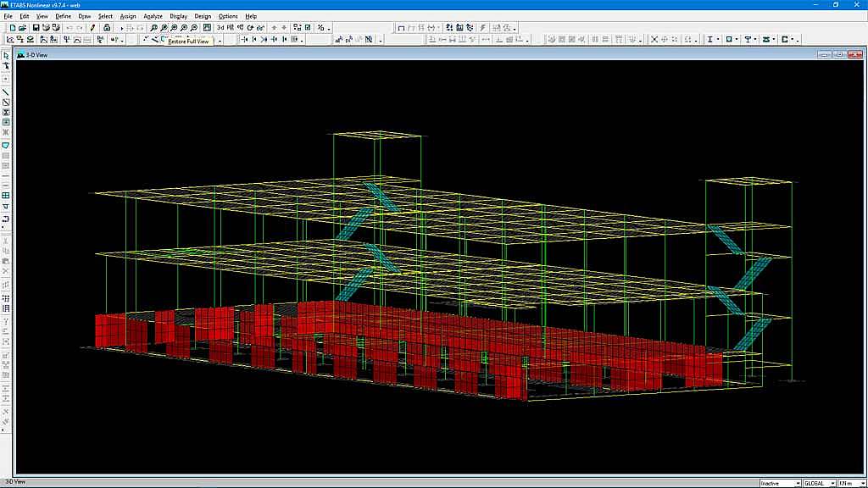Click the Undo arrow button
Image resolution: width=868 pixels, height=488 pixels.
point(69,28)
